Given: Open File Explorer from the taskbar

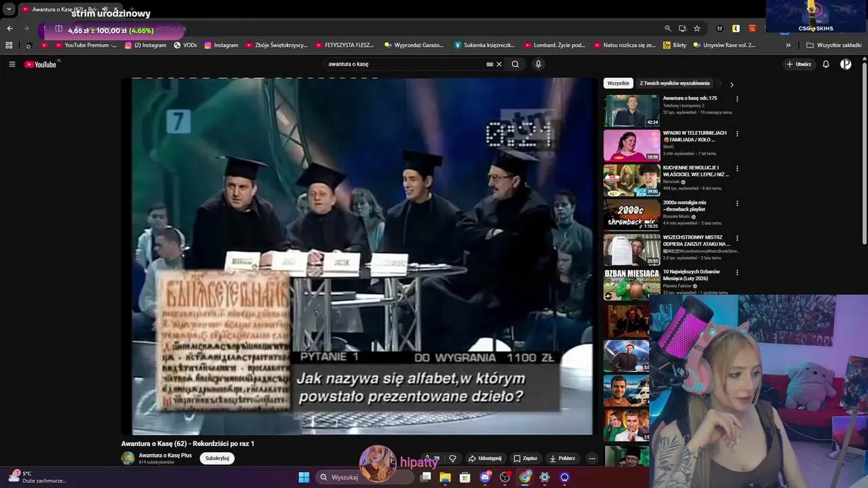Looking at the screenshot, I should 446,477.
